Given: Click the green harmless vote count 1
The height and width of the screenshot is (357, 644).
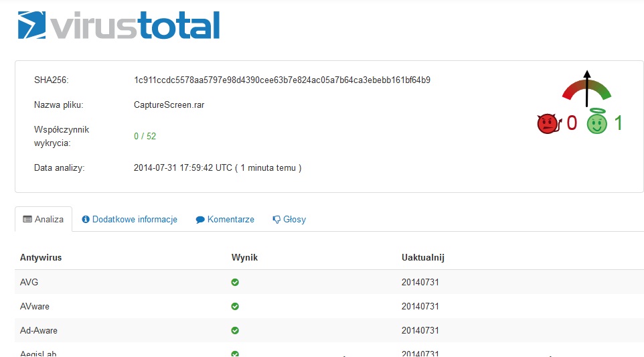Looking at the screenshot, I should [618, 123].
